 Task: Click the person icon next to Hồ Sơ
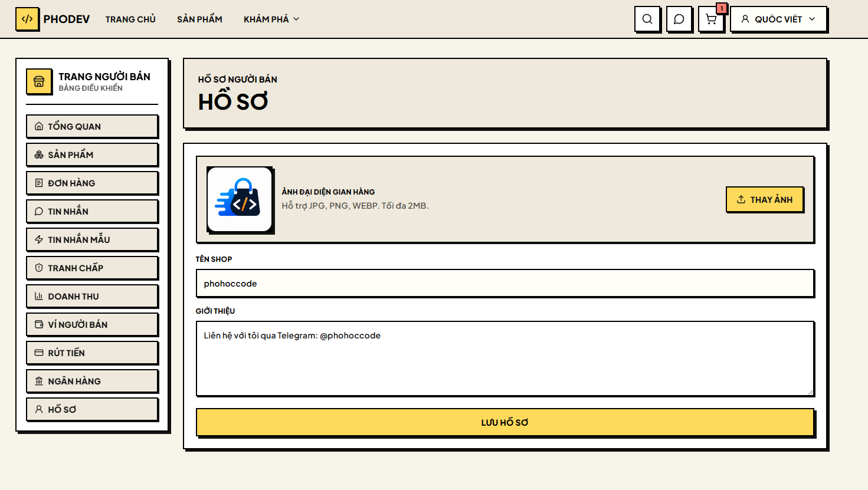(39, 409)
